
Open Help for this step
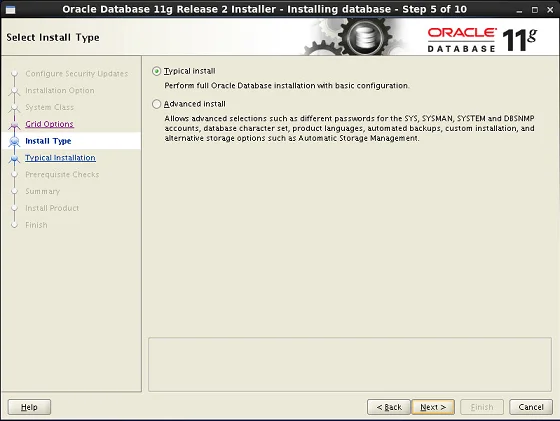[x=29, y=407]
